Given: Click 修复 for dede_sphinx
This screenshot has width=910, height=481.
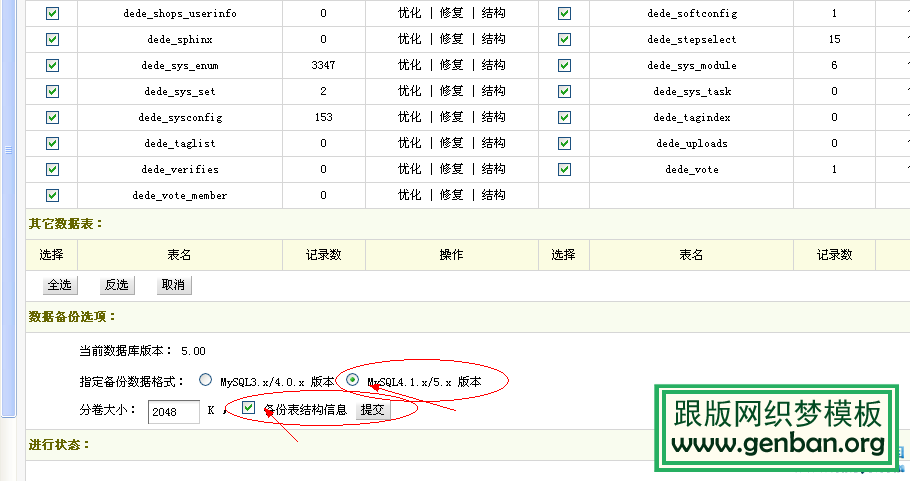Looking at the screenshot, I should pos(452,39).
